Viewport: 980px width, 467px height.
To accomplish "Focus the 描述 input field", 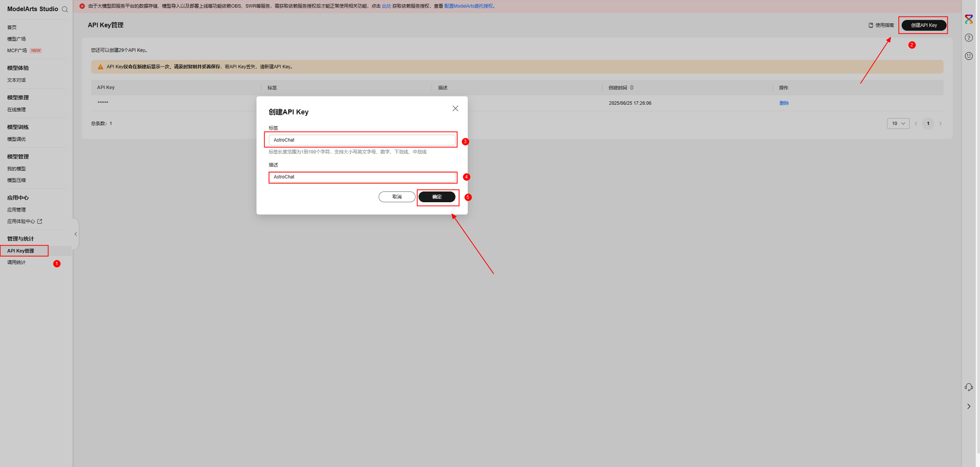I will click(362, 177).
